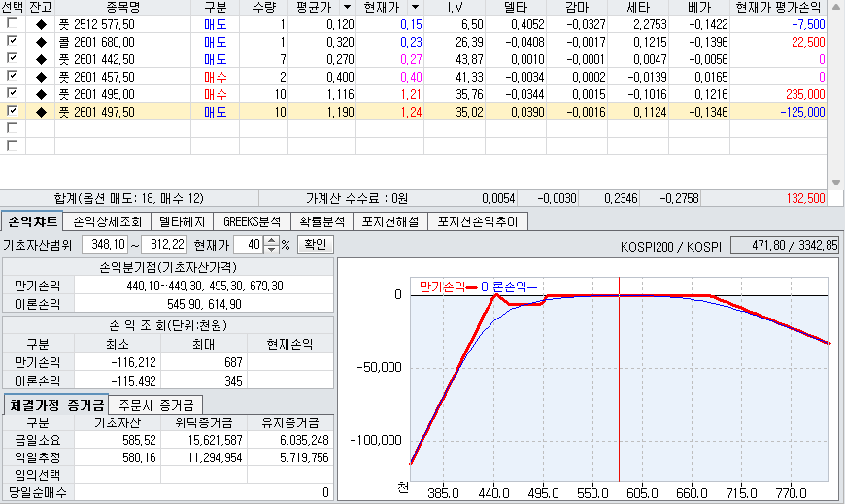Increase the 현재가 percent with up stepper

pyautogui.click(x=272, y=241)
